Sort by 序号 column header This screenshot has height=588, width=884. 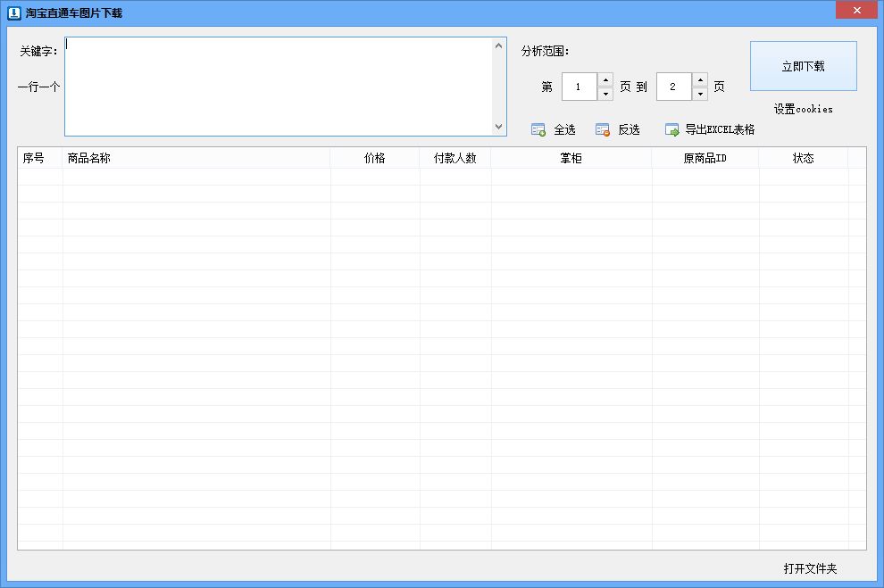point(40,158)
